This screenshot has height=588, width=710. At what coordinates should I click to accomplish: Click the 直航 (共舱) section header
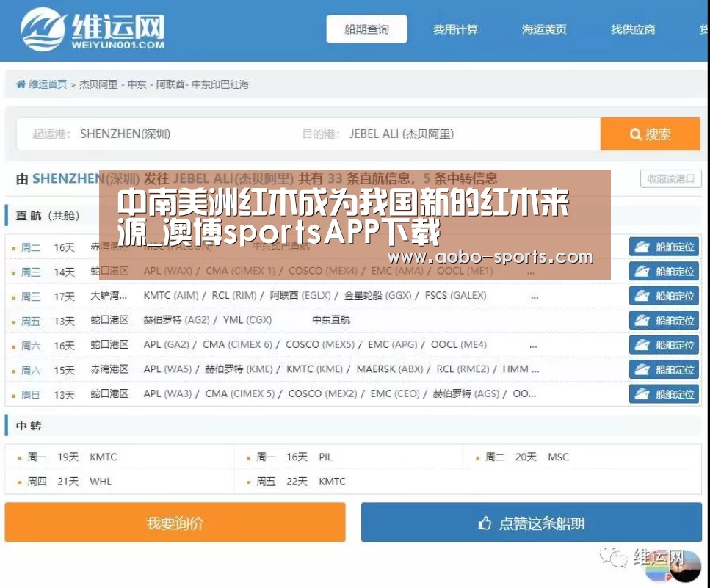click(x=48, y=216)
